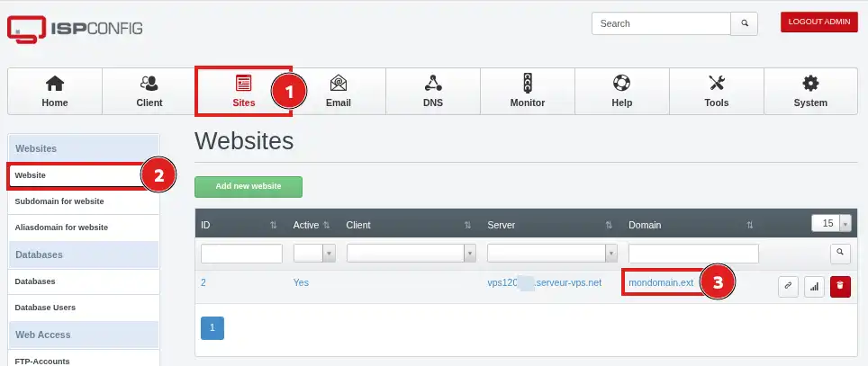This screenshot has height=366, width=868.
Task: Click the filter search magnifier in table
Action: (840, 254)
